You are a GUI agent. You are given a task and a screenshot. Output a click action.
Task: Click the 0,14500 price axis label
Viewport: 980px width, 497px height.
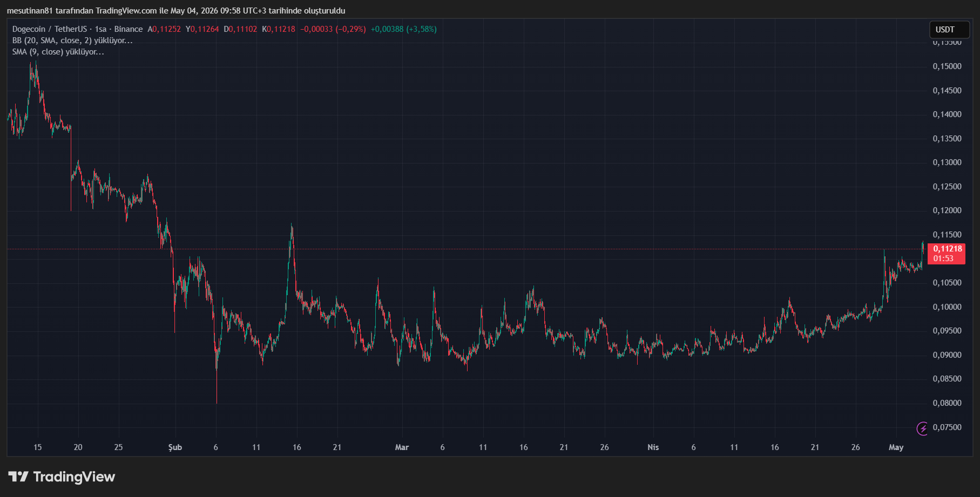(x=947, y=91)
